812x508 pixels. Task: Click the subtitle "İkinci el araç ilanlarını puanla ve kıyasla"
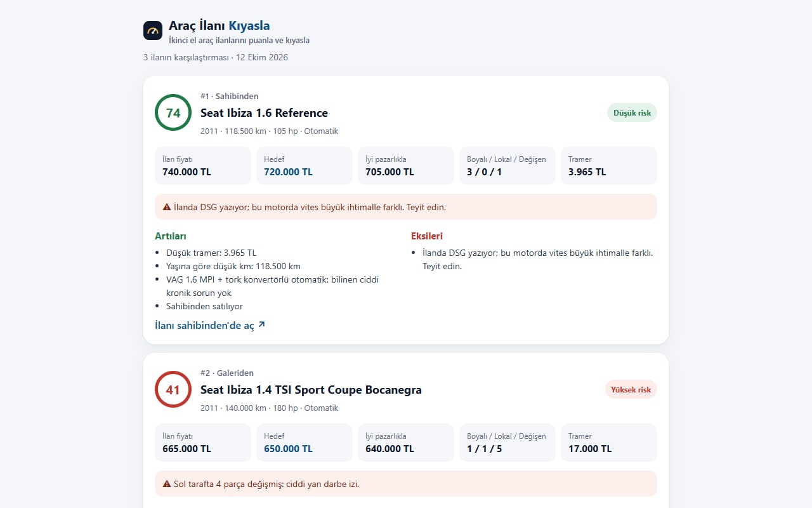point(239,41)
